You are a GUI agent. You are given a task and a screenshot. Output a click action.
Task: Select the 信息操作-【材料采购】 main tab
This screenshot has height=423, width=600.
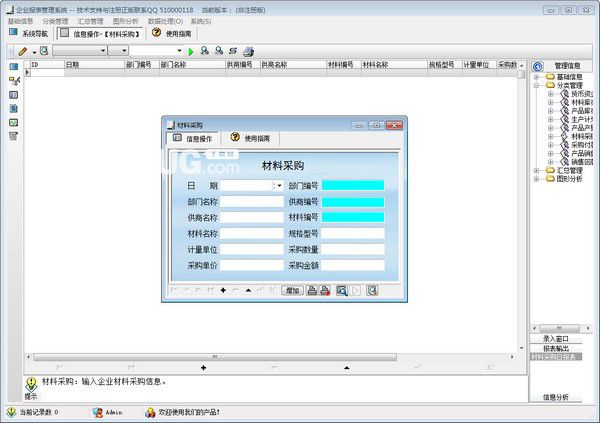pyautogui.click(x=101, y=34)
